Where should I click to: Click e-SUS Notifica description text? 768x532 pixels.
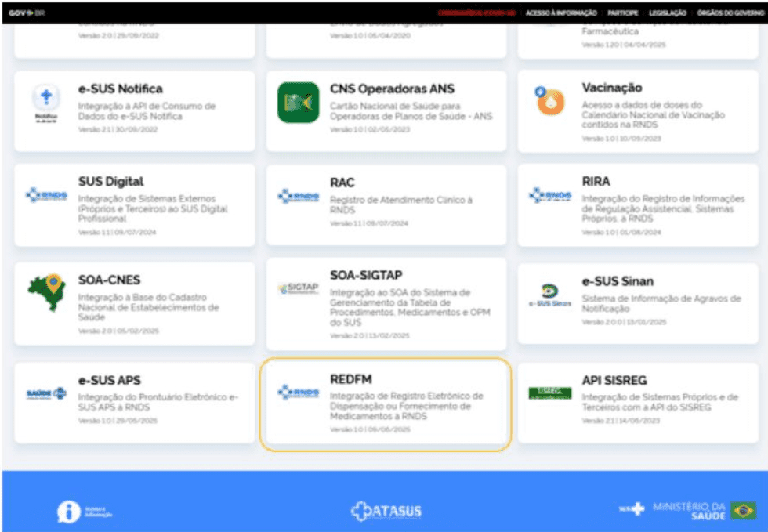(147, 111)
